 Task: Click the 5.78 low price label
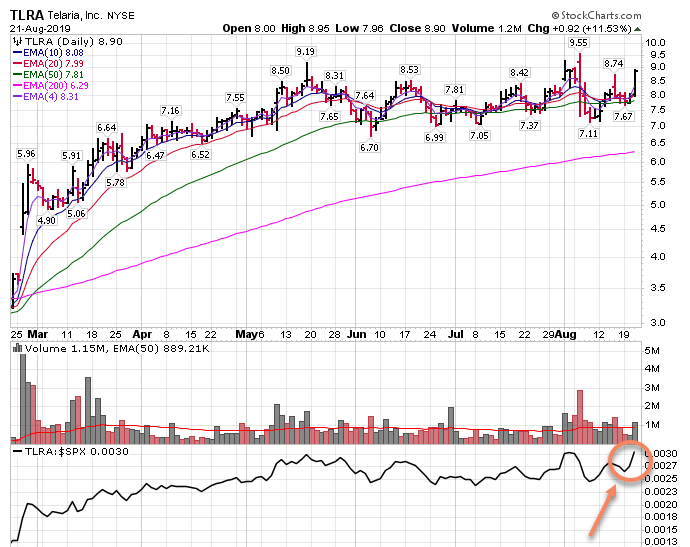(116, 182)
